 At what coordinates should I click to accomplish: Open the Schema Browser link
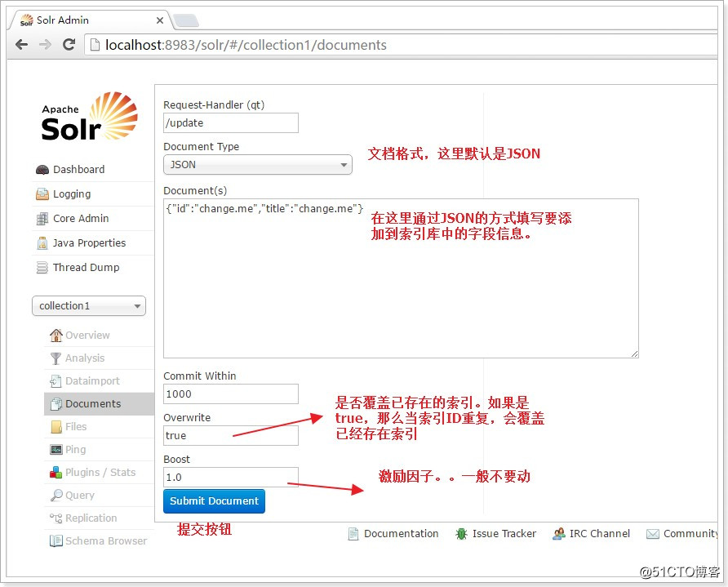tap(106, 541)
